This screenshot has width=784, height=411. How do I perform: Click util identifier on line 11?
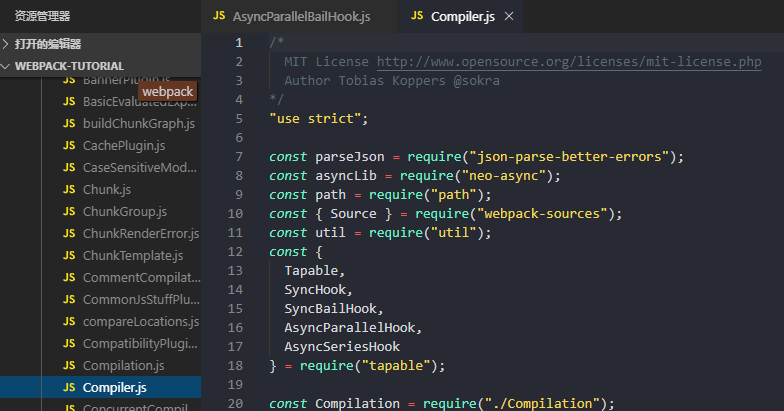(x=330, y=233)
